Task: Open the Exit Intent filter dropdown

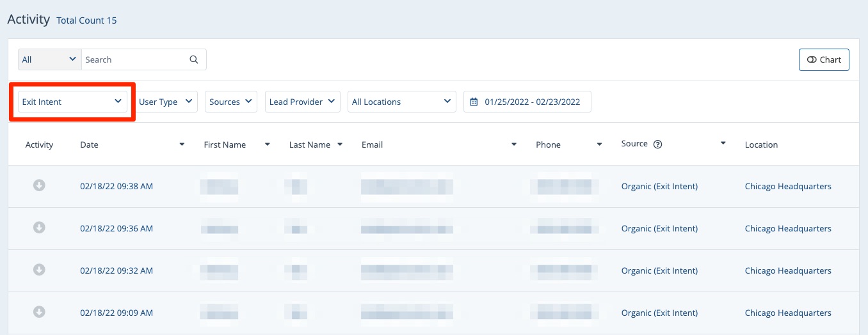Action: tap(72, 102)
